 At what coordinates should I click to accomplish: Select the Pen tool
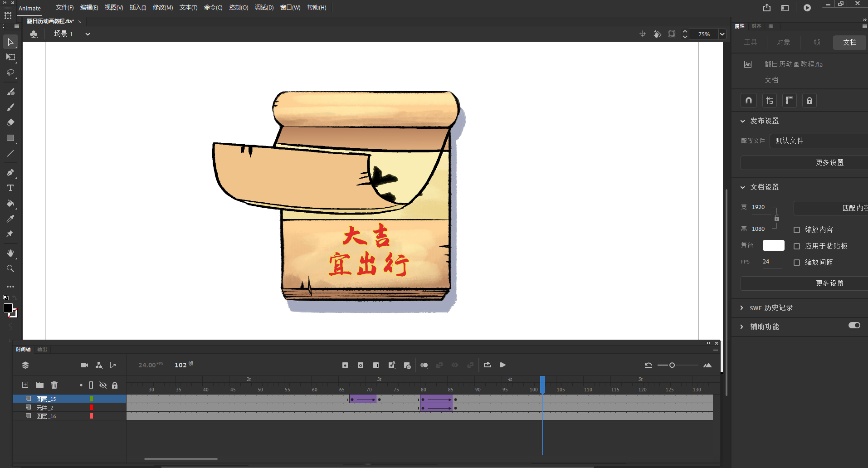click(x=10, y=173)
